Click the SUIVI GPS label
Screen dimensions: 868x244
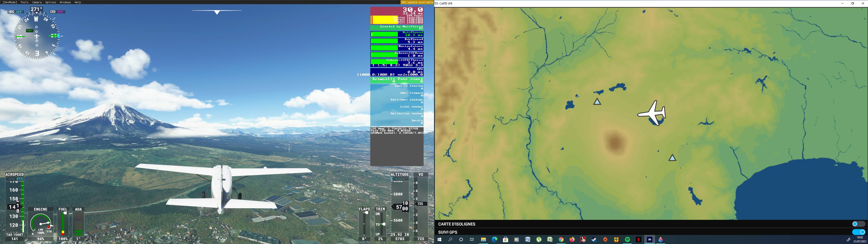[448, 232]
